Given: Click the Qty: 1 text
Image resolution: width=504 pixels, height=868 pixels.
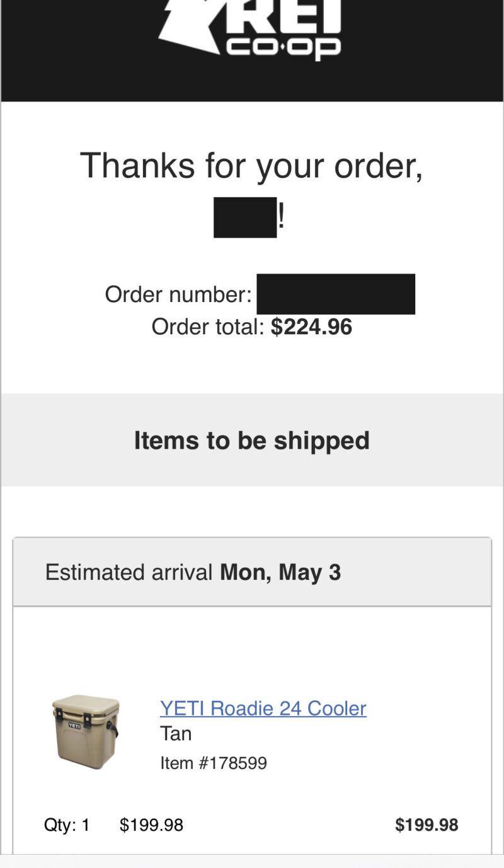Looking at the screenshot, I should click(67, 825).
